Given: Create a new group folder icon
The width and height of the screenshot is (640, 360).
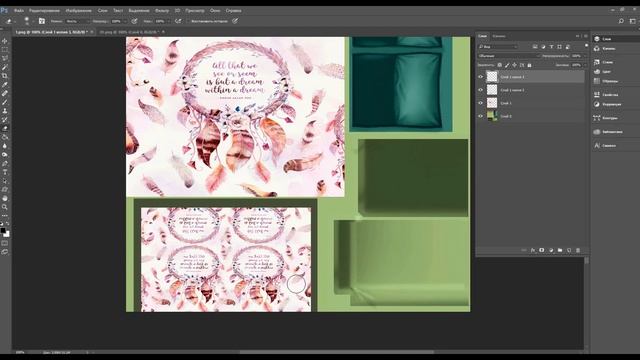Looking at the screenshot, I should coord(560,250).
